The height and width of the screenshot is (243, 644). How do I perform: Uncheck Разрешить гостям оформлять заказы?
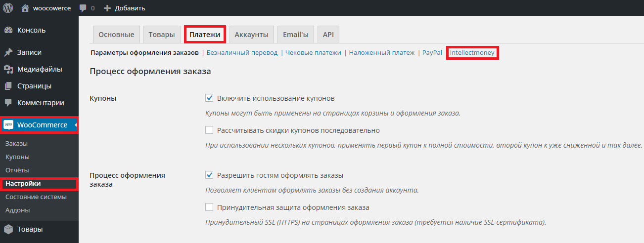(x=209, y=175)
